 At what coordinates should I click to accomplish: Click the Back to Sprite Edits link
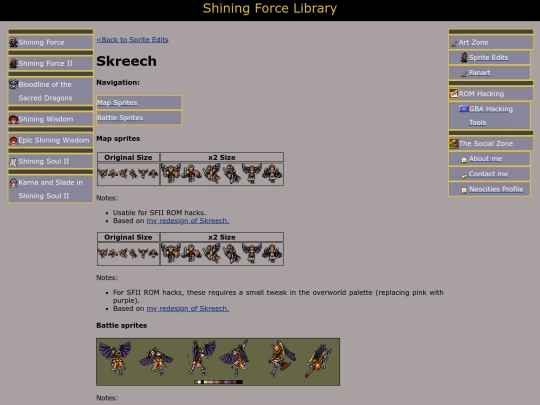132,40
